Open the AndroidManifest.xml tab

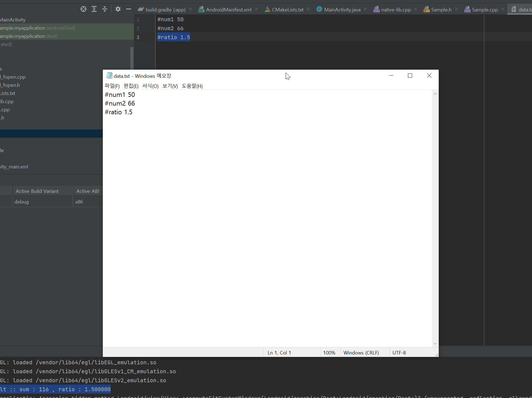228,10
